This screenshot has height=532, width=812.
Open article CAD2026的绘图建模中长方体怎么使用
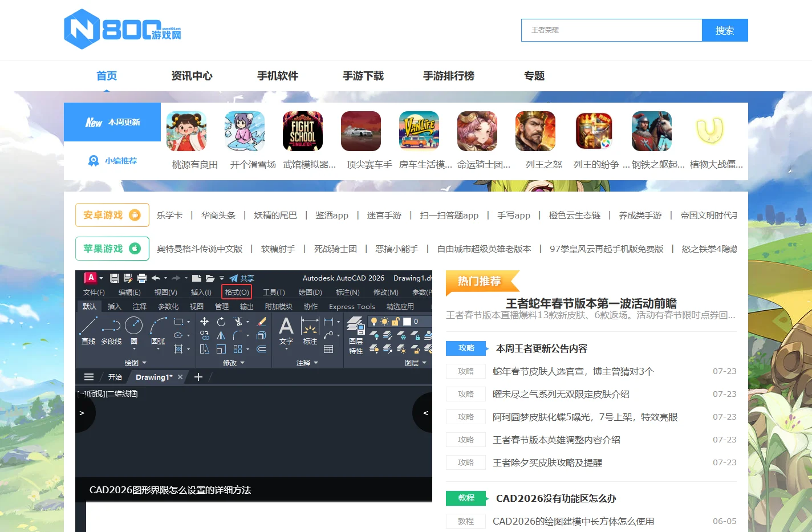coord(573,521)
